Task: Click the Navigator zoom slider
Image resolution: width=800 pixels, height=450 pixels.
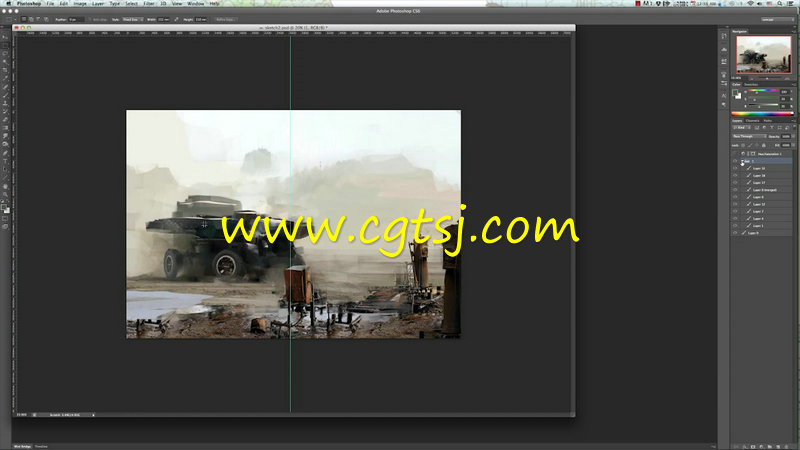Action: [767, 78]
